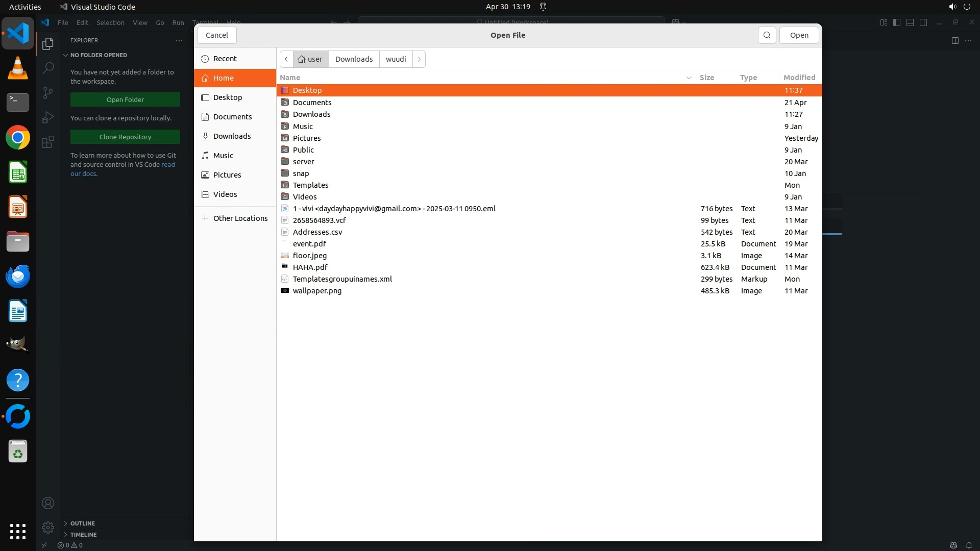Go back with path bar left arrow
980x551 pixels.
click(286, 59)
